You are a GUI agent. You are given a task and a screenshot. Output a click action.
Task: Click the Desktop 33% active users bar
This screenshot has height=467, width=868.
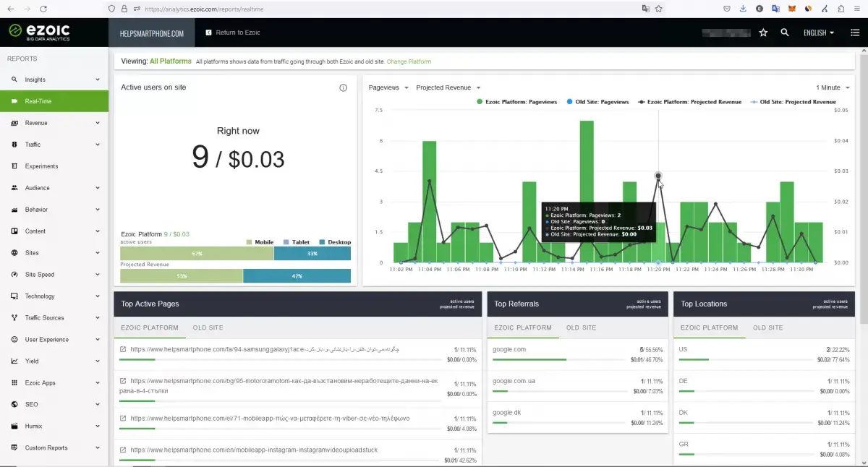coord(312,253)
